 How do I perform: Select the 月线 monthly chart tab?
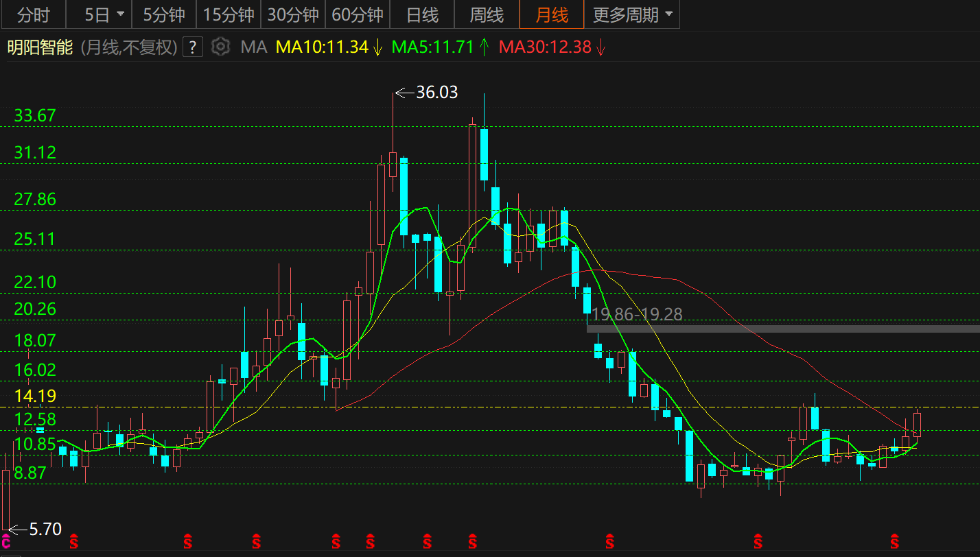tap(552, 14)
